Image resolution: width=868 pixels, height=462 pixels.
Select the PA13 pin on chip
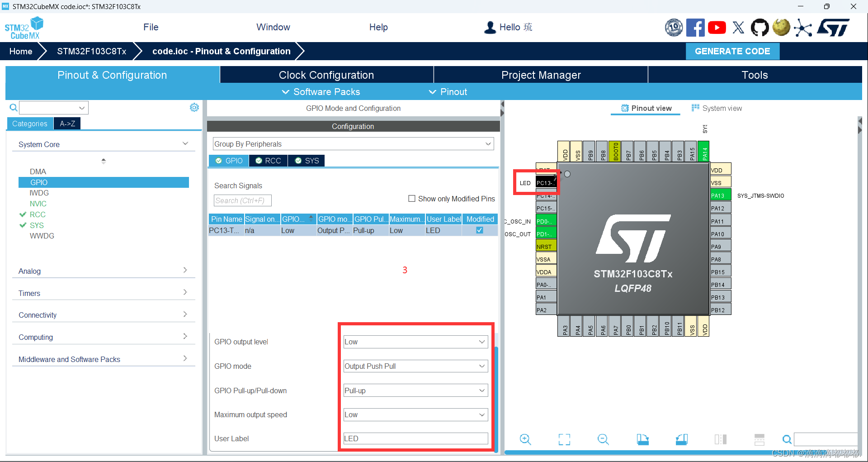(721, 195)
